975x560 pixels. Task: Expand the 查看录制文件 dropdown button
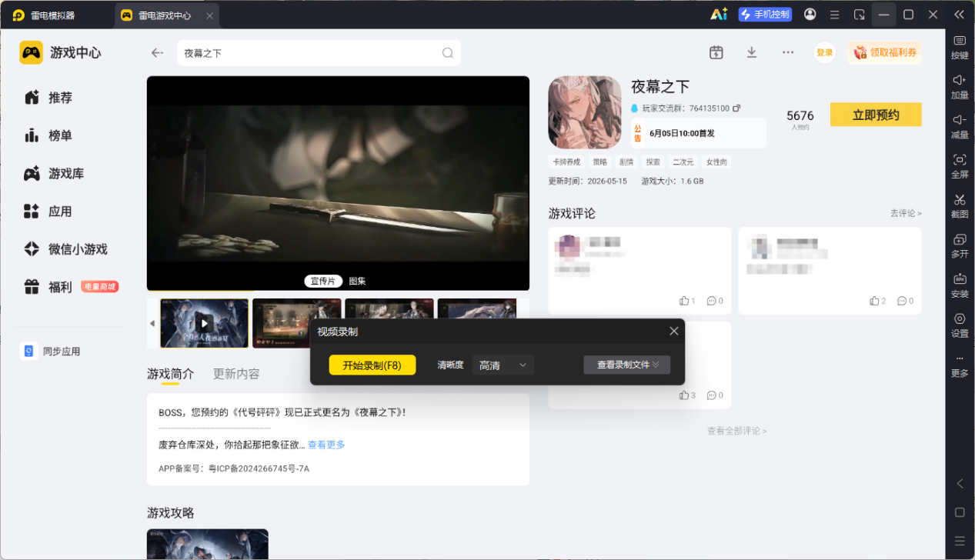pos(627,365)
